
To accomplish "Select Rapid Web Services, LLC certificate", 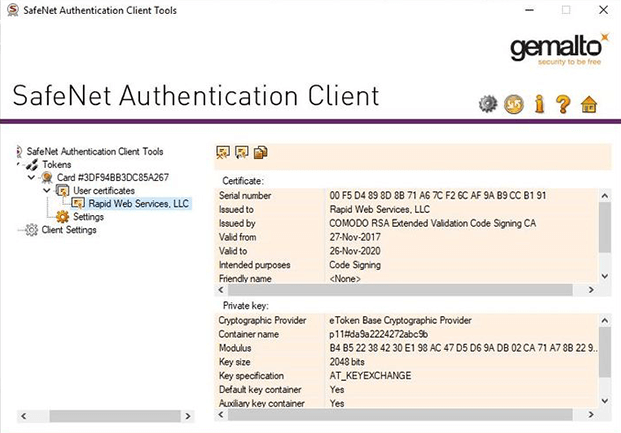I will [139, 204].
